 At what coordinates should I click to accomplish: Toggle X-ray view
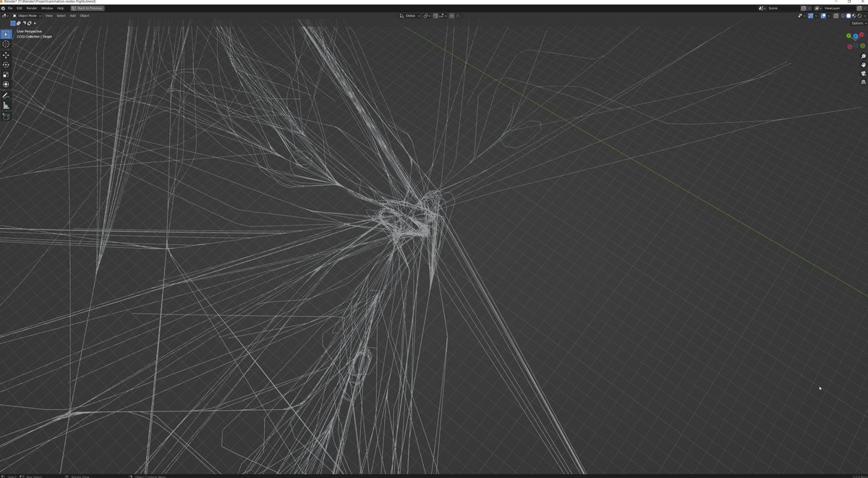835,16
